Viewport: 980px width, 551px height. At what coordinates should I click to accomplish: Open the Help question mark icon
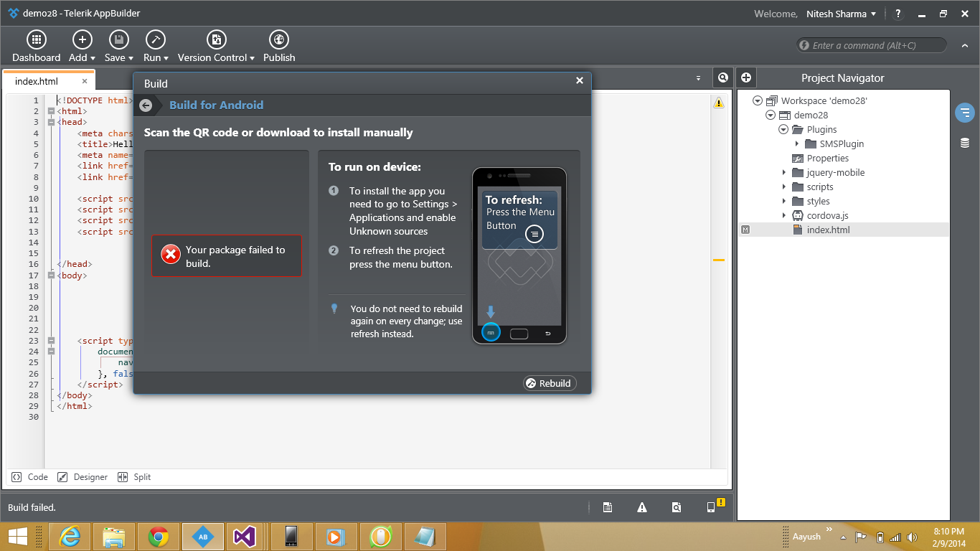(898, 14)
